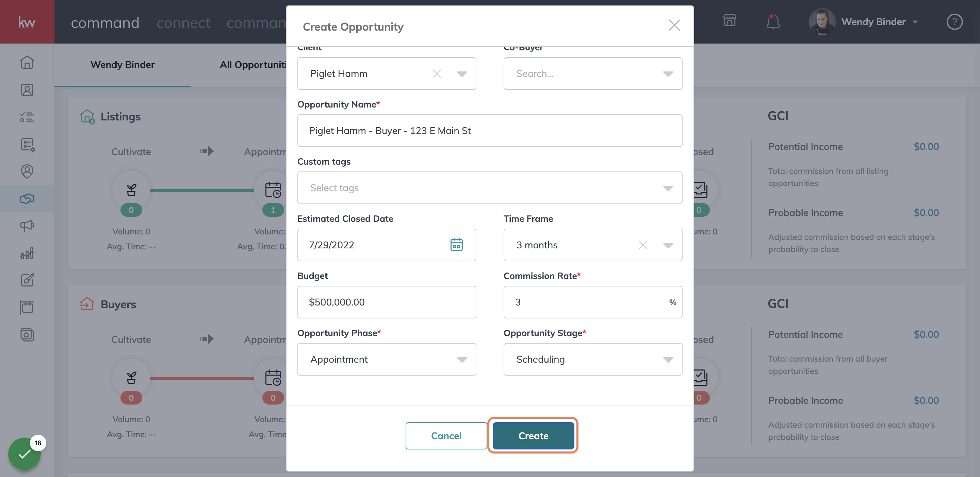Click the Create button
980x477 pixels.
click(x=533, y=435)
